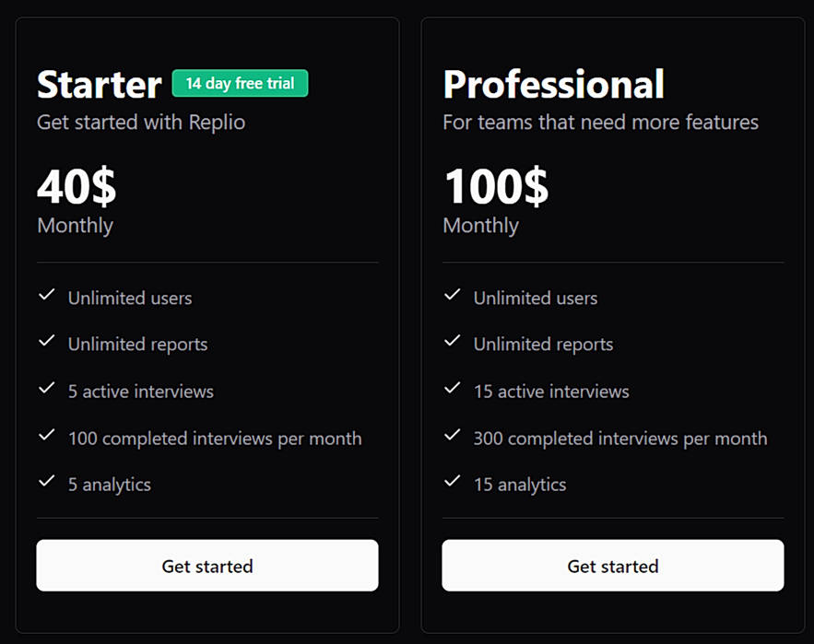
Task: Select the Starter plan title
Action: coord(99,84)
